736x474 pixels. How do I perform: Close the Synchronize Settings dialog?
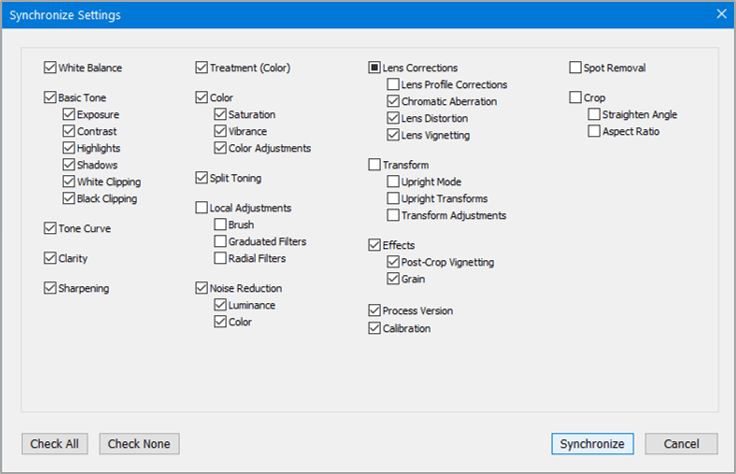click(x=721, y=14)
